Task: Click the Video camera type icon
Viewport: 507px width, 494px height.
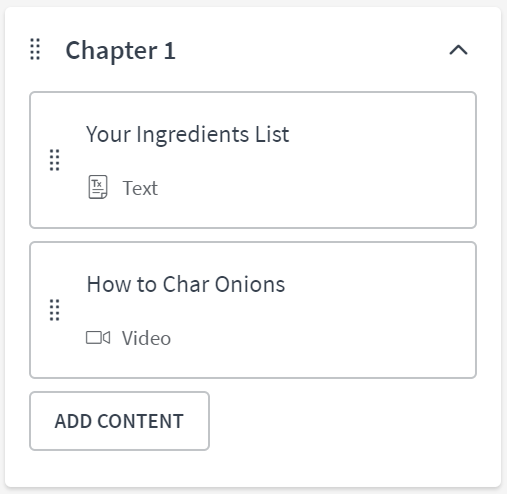Action: 98,337
